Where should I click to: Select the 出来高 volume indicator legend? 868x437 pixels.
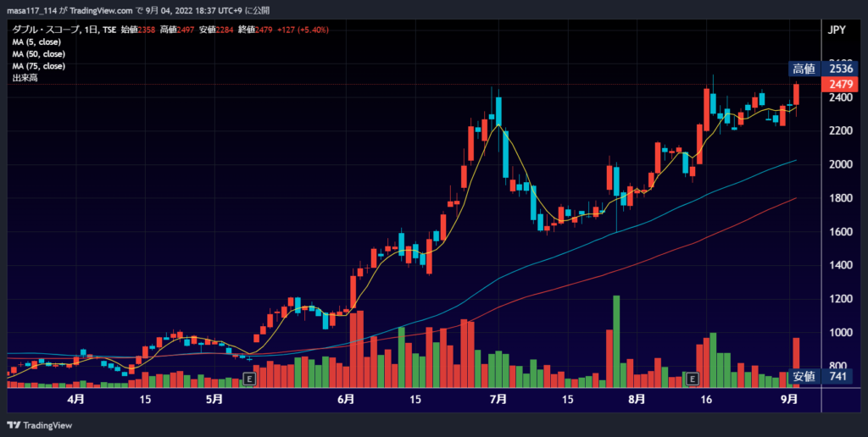(25, 79)
